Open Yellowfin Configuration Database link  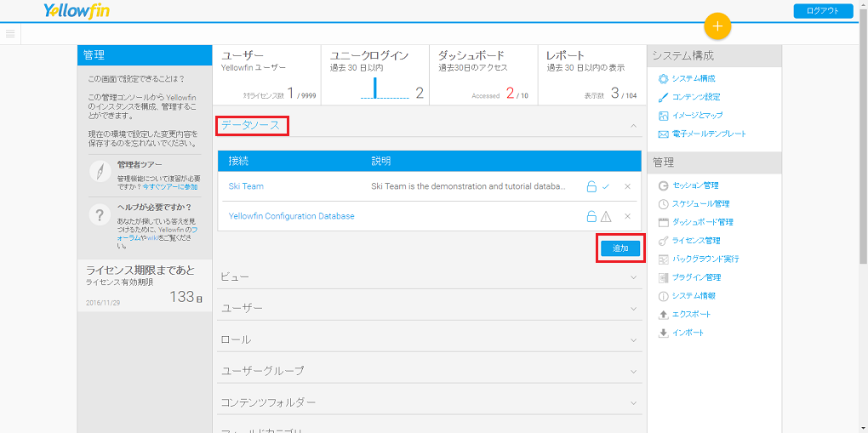pos(291,216)
